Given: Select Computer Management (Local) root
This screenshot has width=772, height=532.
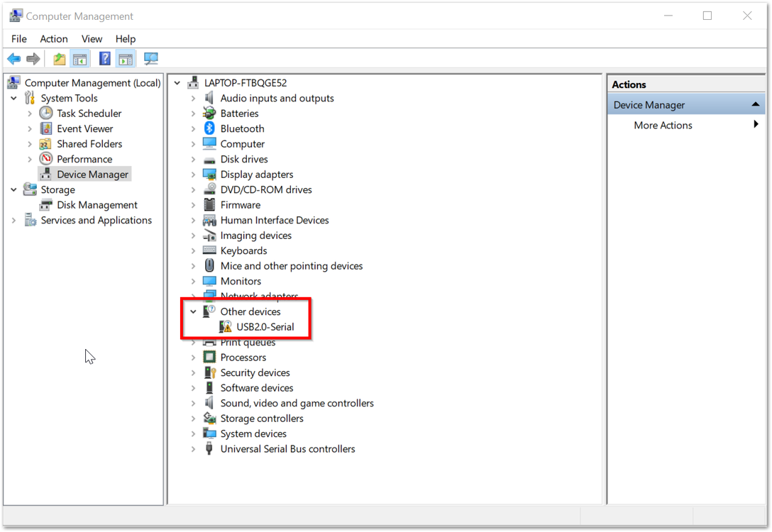Looking at the screenshot, I should click(x=92, y=83).
